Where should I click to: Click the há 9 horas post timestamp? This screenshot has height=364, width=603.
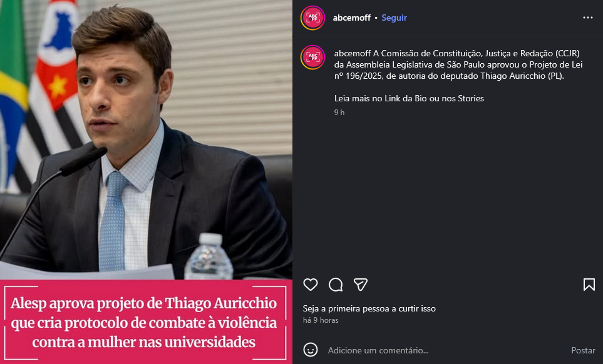click(x=321, y=320)
